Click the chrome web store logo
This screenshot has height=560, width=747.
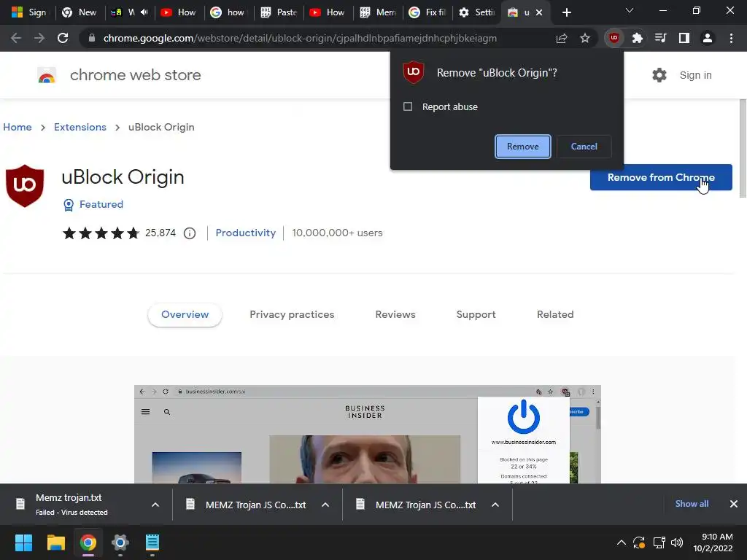47,75
